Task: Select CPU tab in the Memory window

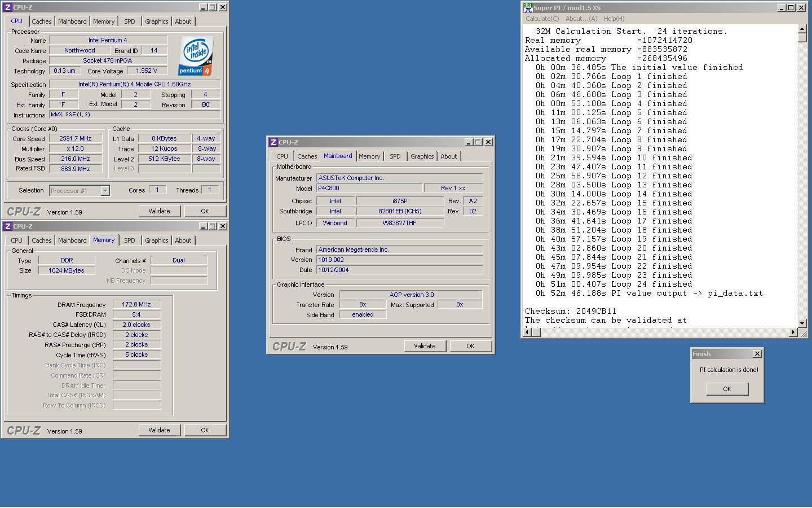Action: point(16,240)
